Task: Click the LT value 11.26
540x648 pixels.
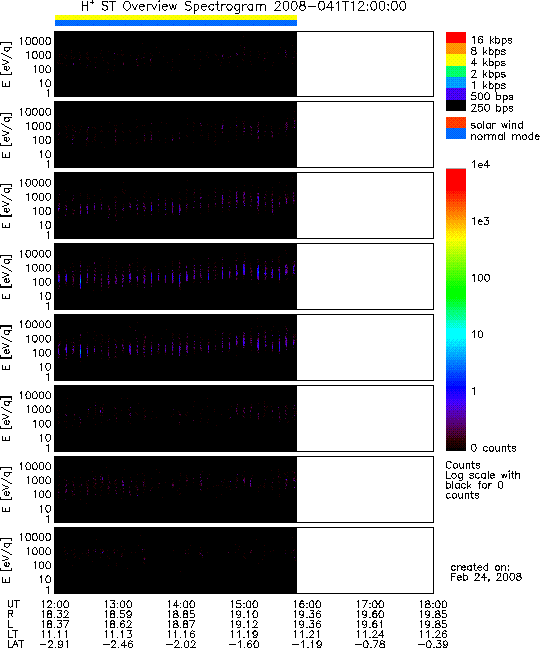Action: [x=433, y=634]
